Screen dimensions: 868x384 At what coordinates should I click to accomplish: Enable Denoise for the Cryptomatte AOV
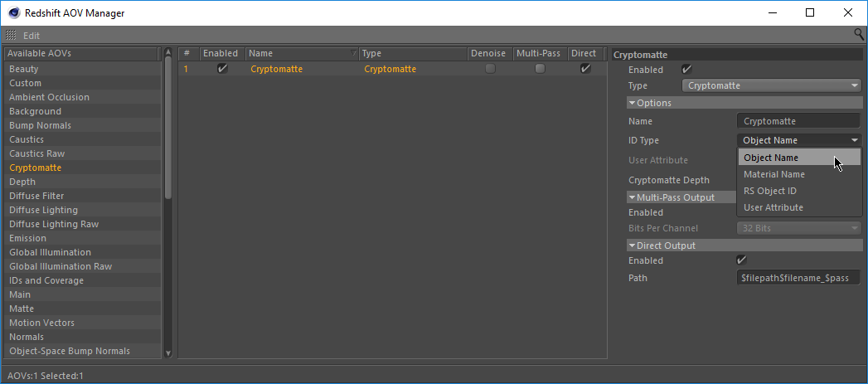pyautogui.click(x=490, y=69)
